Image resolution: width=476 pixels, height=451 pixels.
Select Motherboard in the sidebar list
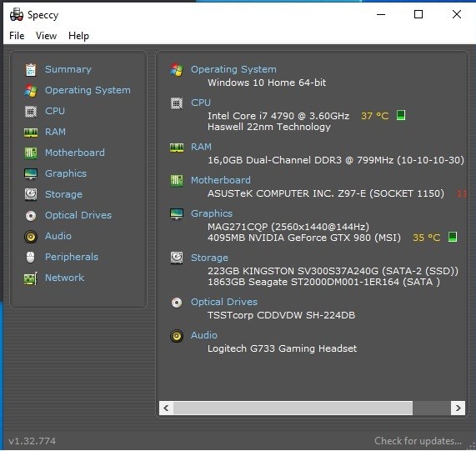pos(75,153)
